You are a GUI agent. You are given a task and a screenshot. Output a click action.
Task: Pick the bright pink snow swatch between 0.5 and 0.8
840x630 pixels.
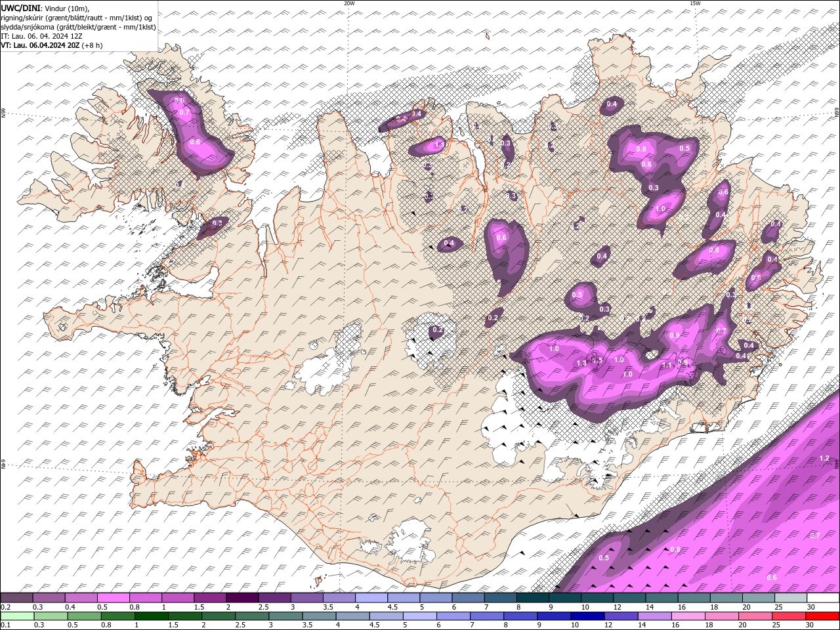tap(113, 598)
